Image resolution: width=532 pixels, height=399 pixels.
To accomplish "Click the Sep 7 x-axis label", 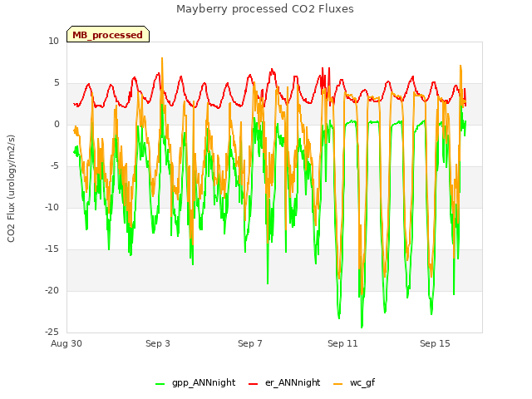I will click(x=250, y=343).
